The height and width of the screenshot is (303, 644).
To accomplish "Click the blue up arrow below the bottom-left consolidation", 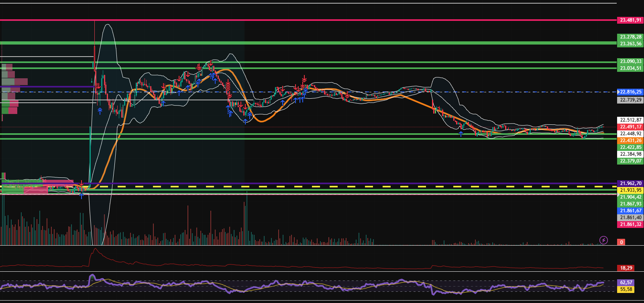I will (82, 195).
